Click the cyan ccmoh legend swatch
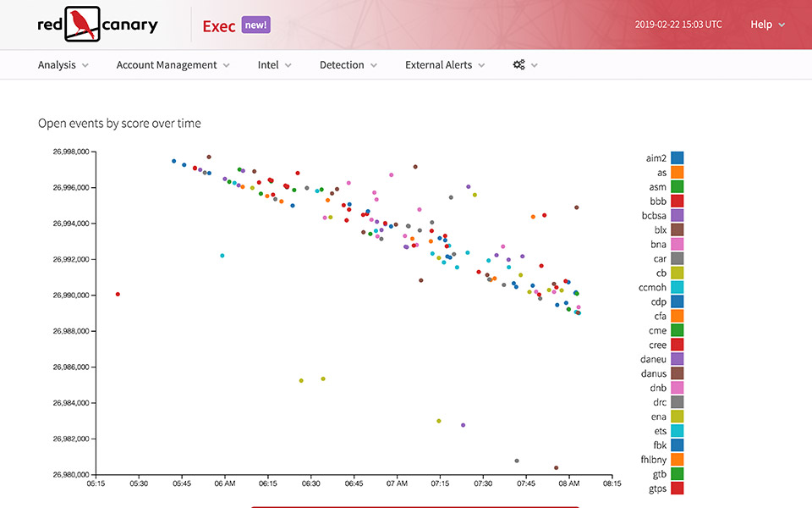Screen dimensions: 812x508 (x=678, y=287)
